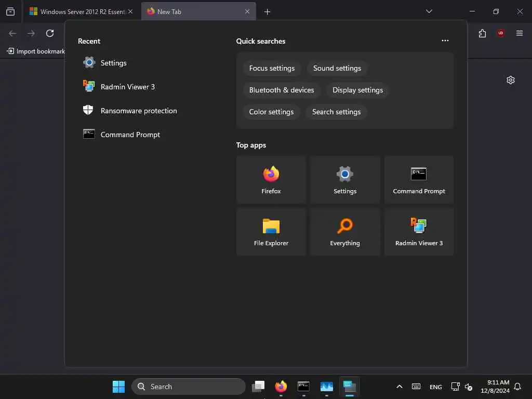Image resolution: width=532 pixels, height=399 pixels.
Task: Customize new tab page gear icon
Action: click(x=511, y=80)
